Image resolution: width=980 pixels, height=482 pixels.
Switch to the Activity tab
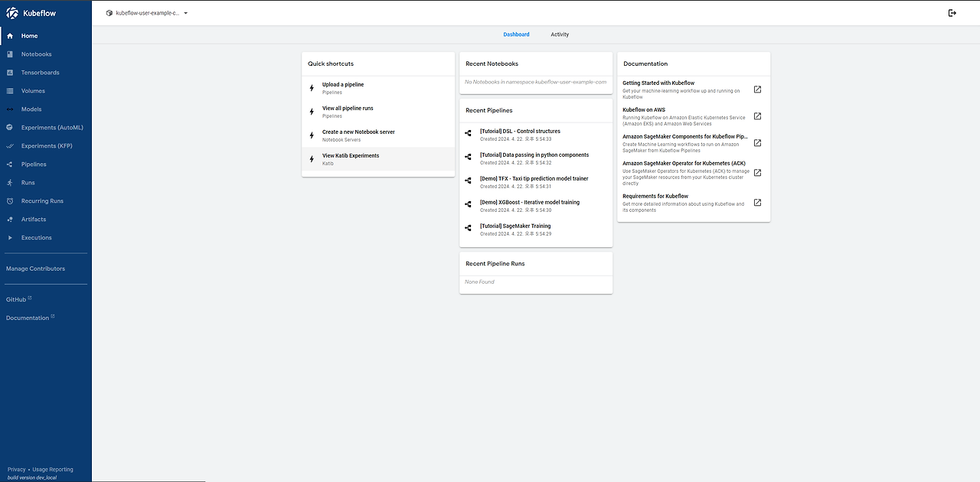[560, 34]
